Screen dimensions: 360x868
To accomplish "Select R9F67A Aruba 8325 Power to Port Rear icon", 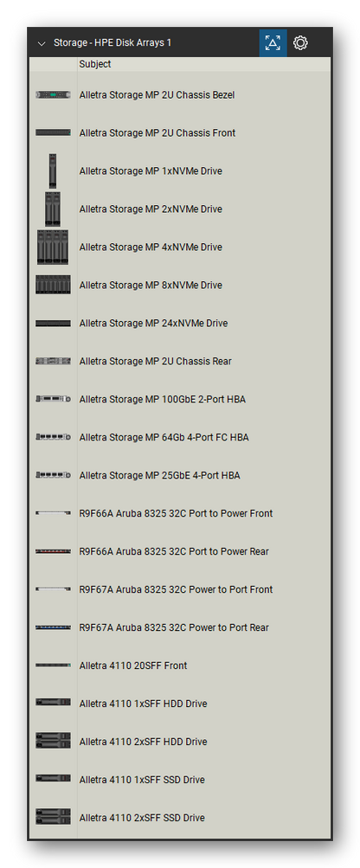I will 53,627.
